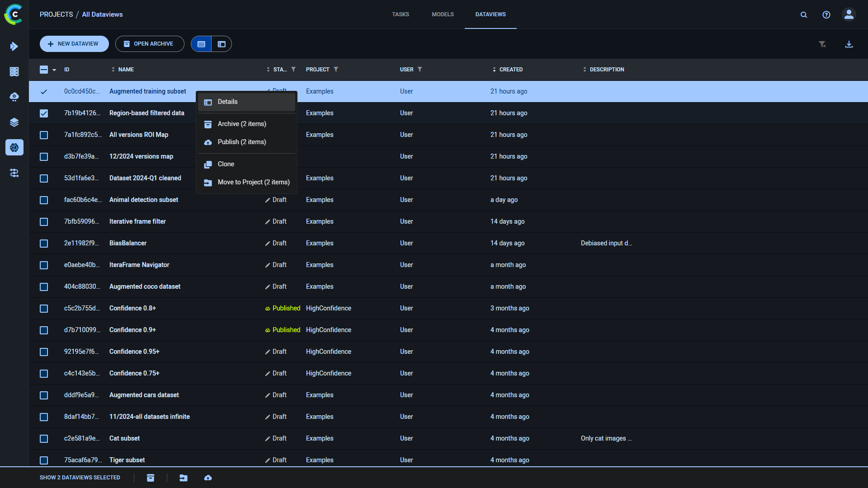Click the ClearML sidebar datasets icon

point(14,122)
